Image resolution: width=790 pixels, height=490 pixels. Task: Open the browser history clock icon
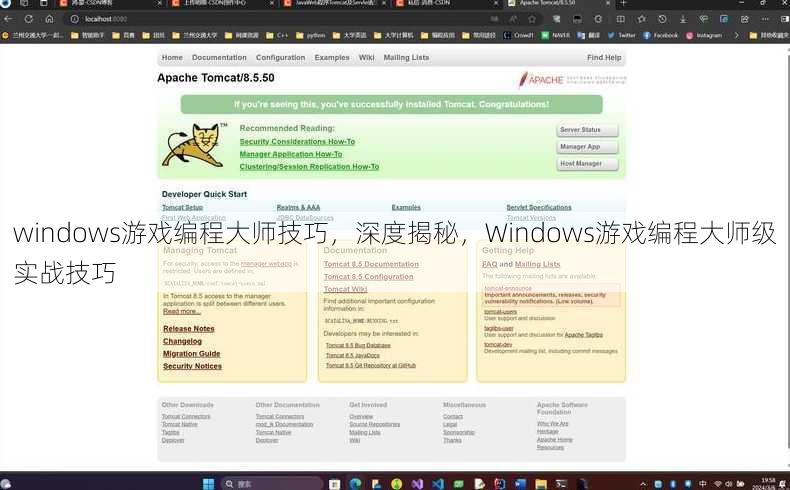click(x=662, y=19)
